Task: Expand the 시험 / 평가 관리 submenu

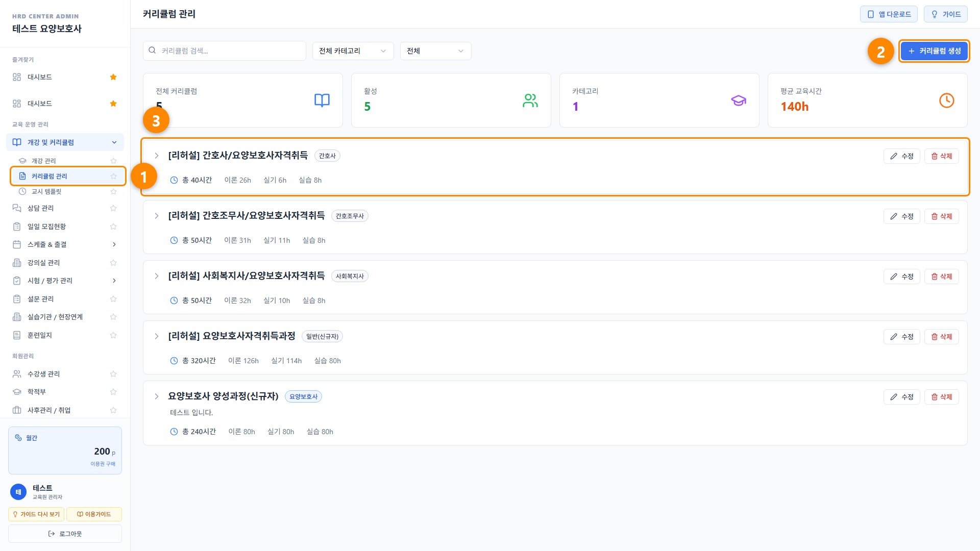Action: [x=114, y=281]
